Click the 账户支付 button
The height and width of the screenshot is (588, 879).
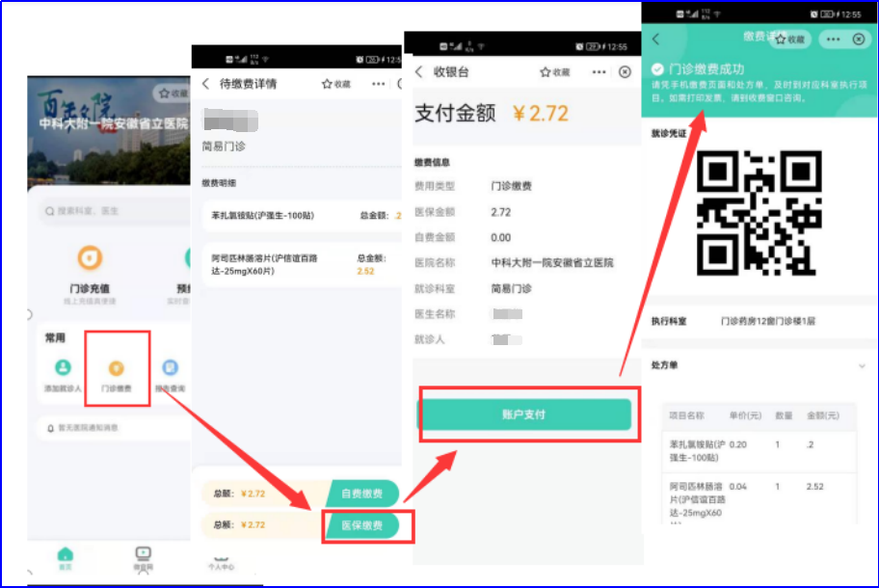(523, 414)
